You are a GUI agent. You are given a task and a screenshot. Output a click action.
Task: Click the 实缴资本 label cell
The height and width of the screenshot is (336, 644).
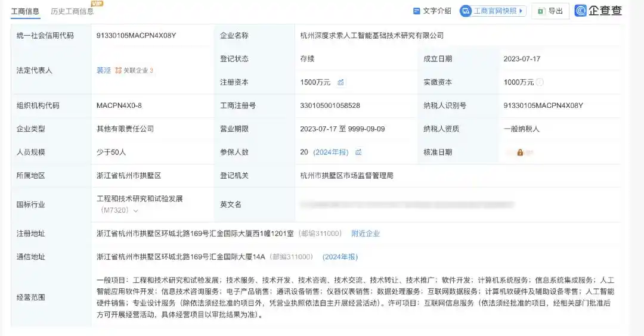coord(458,82)
